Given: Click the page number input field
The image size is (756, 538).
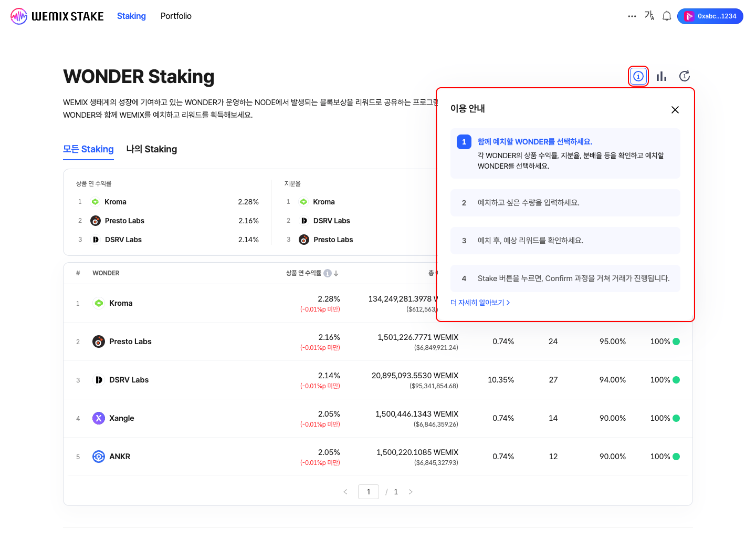Looking at the screenshot, I should (x=369, y=492).
